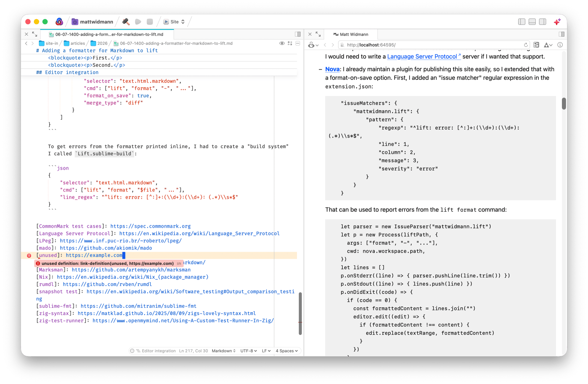Click the file name in path bar
Viewport: 588px width, 384px height.
[173, 43]
